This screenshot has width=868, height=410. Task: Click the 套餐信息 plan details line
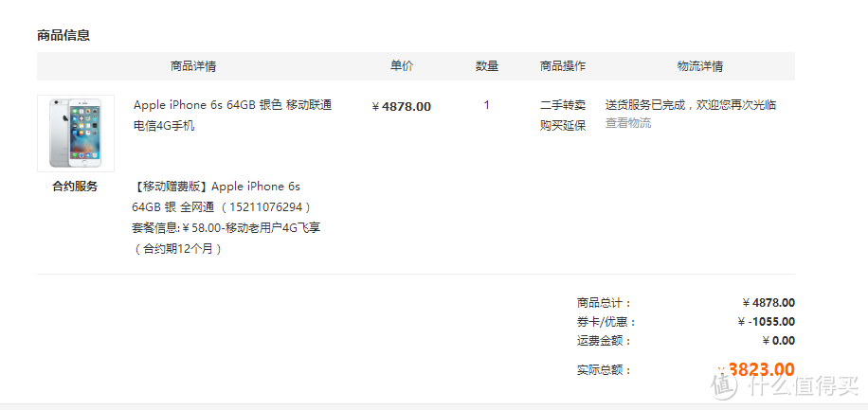click(226, 228)
